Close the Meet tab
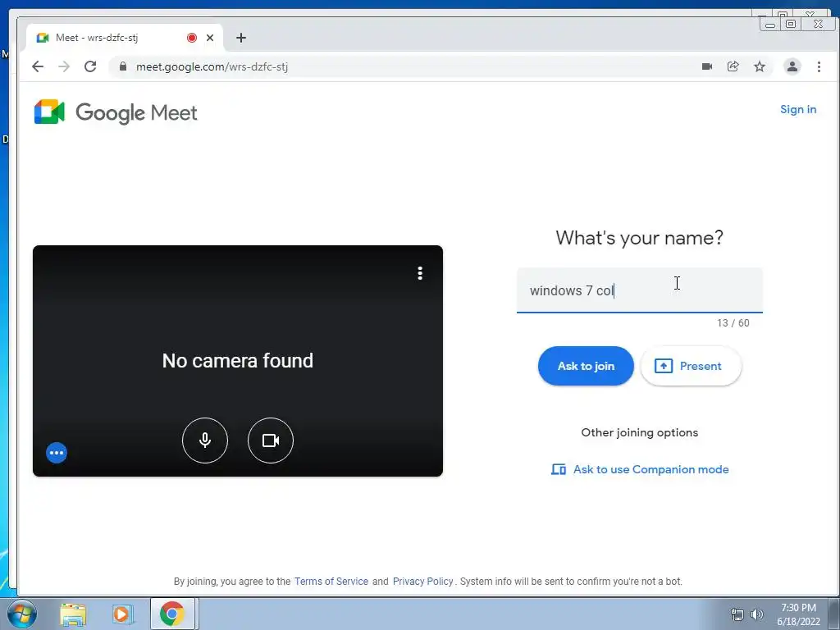 click(x=210, y=38)
